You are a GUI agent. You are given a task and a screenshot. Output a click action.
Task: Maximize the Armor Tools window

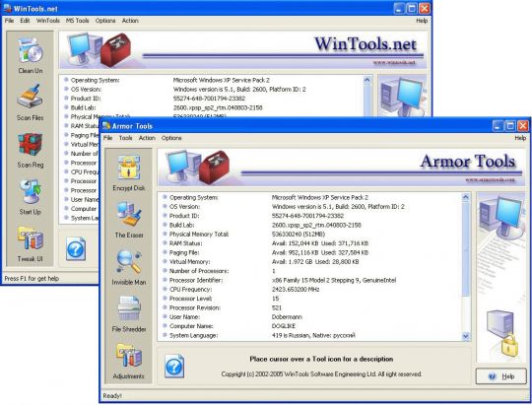click(x=510, y=126)
